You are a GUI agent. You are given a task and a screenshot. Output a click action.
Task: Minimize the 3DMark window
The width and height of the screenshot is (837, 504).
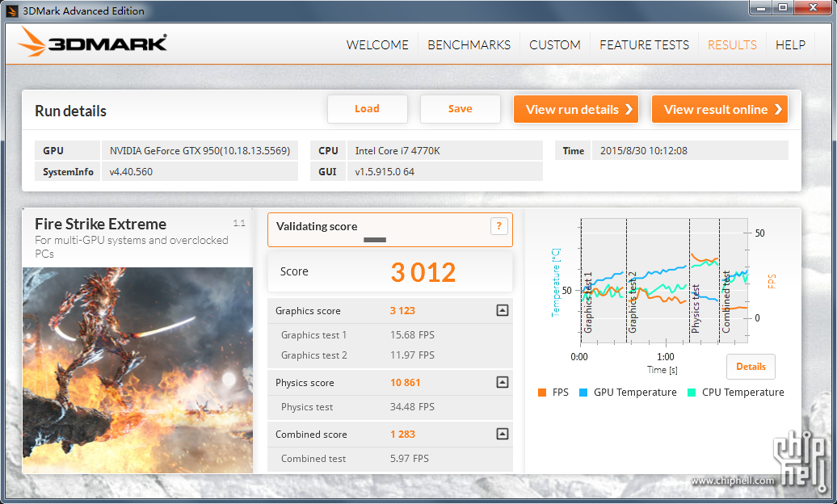tap(761, 8)
